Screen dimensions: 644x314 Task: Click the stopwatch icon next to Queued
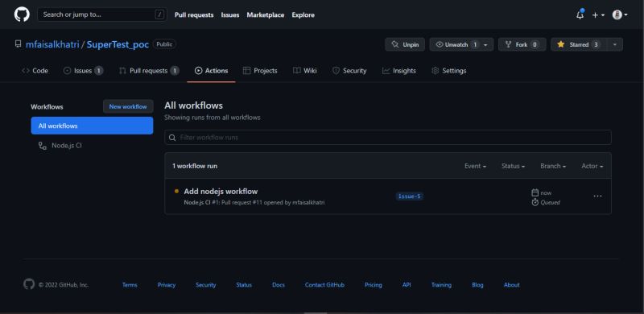click(535, 202)
